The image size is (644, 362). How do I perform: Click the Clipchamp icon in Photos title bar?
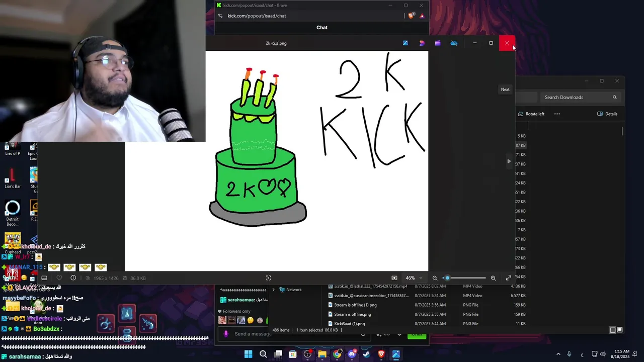(438, 43)
